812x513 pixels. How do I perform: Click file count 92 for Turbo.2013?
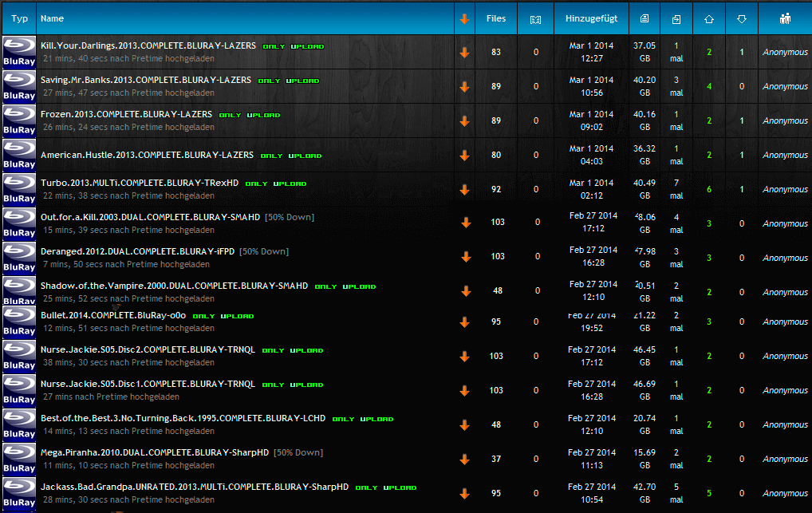[x=495, y=190]
